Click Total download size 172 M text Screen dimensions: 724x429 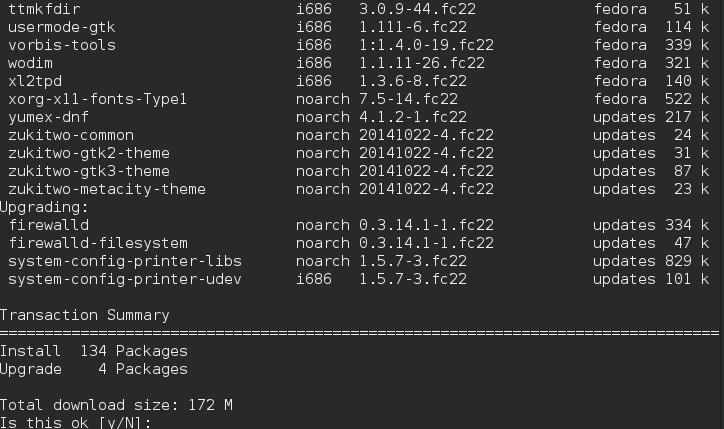click(x=116, y=405)
